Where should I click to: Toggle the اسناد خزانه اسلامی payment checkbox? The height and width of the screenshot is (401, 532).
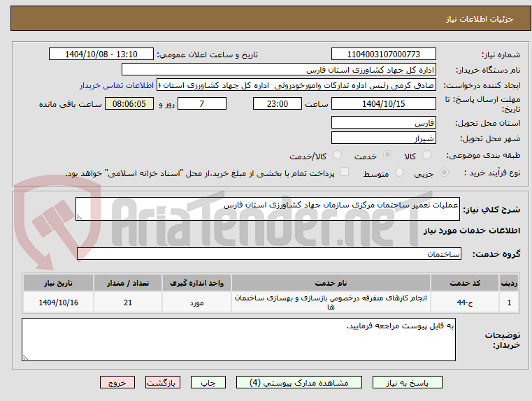click(x=344, y=172)
